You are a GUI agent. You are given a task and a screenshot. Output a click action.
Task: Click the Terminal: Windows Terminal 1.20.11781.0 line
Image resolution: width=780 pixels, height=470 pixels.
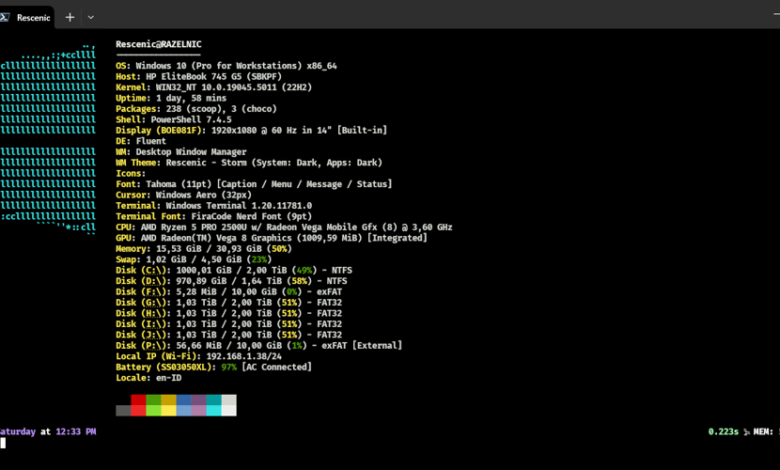tap(214, 206)
